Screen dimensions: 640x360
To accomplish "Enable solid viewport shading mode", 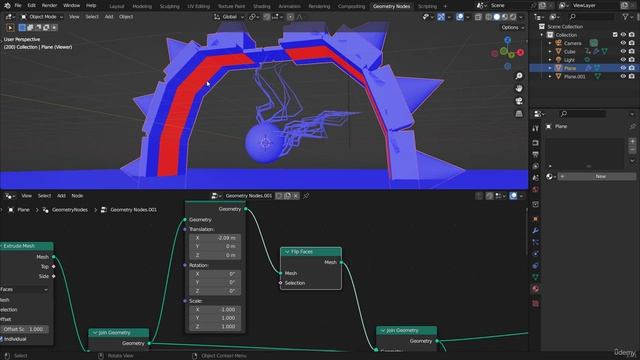I will (x=497, y=17).
